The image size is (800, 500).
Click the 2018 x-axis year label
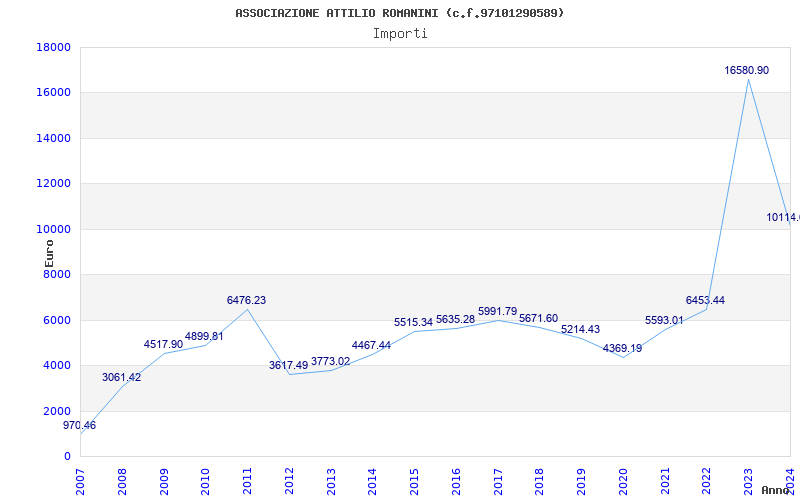[540, 482]
